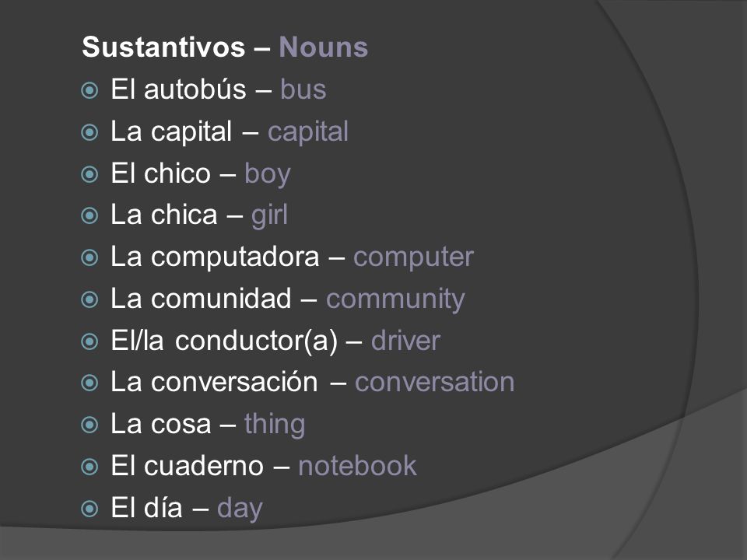Select the bullet beside El/la conductor(a)

click(89, 341)
